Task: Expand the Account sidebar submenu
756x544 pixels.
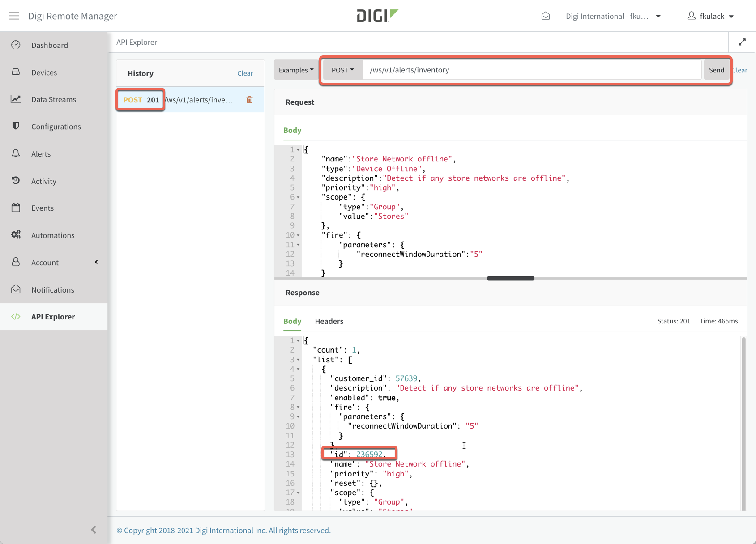Action: tap(96, 262)
